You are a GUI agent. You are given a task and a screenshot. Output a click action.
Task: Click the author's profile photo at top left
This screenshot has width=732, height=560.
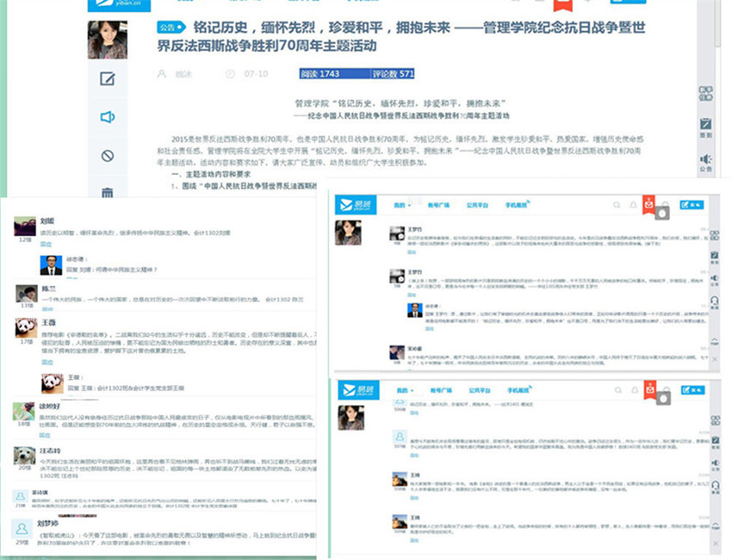108,40
